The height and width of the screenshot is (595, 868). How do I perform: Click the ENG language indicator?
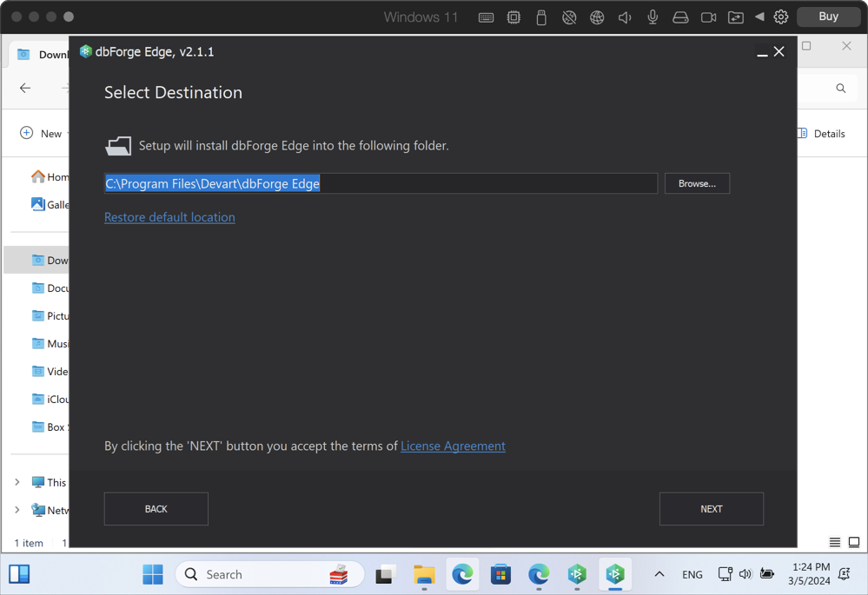point(692,574)
